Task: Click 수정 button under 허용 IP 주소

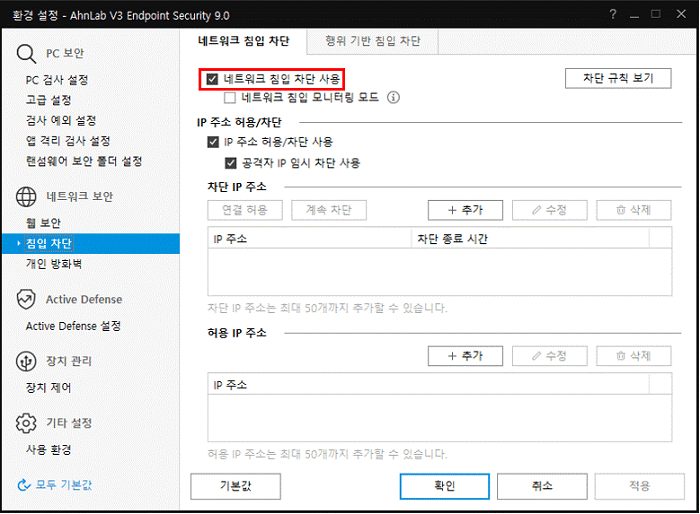Action: [x=550, y=356]
